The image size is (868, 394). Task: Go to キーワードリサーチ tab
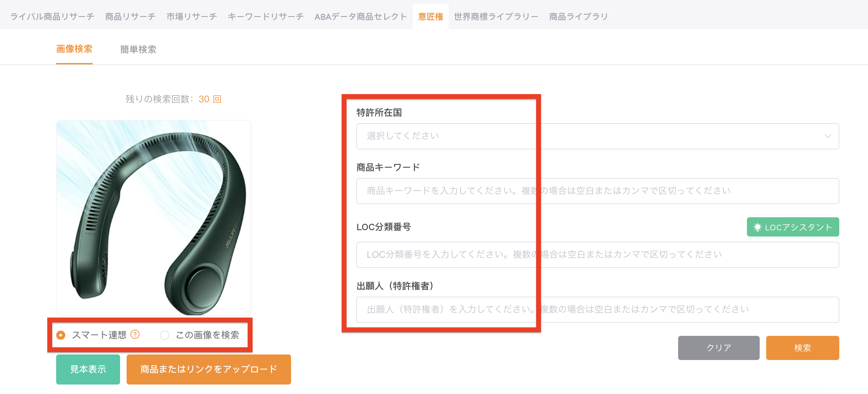pyautogui.click(x=266, y=17)
